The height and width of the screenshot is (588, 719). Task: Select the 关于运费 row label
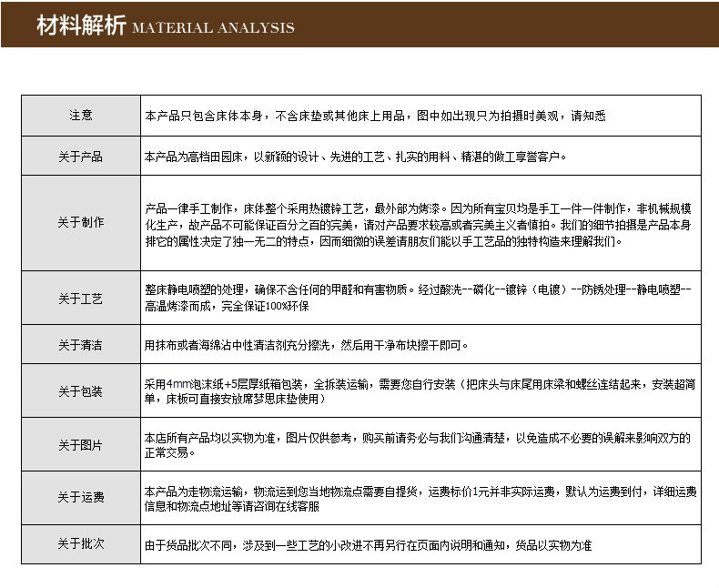pos(81,497)
